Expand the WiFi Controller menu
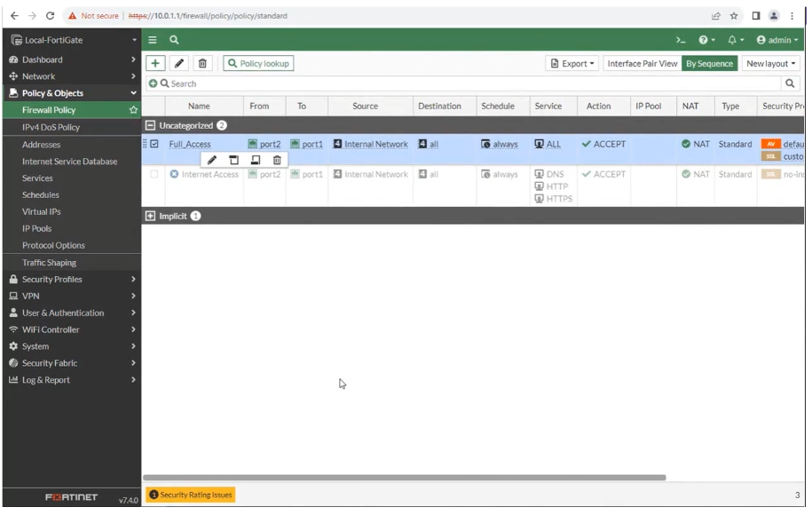Image resolution: width=812 pixels, height=523 pixels. click(x=72, y=329)
